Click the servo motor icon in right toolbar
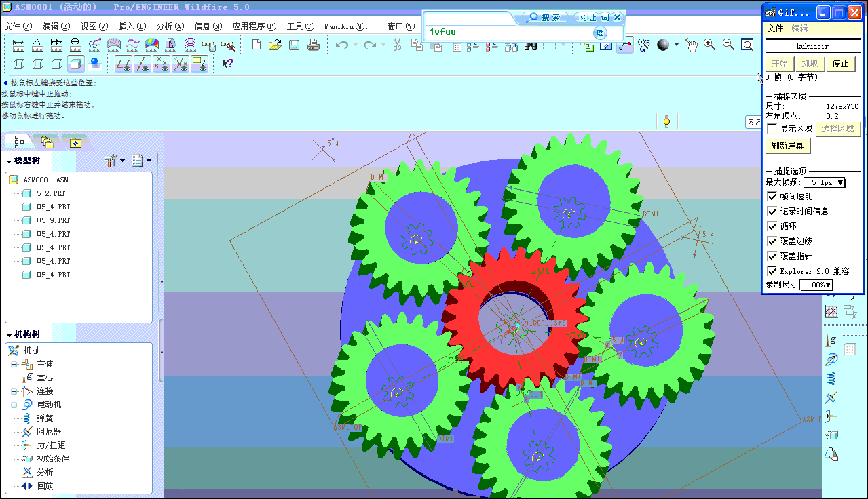 coord(831,360)
